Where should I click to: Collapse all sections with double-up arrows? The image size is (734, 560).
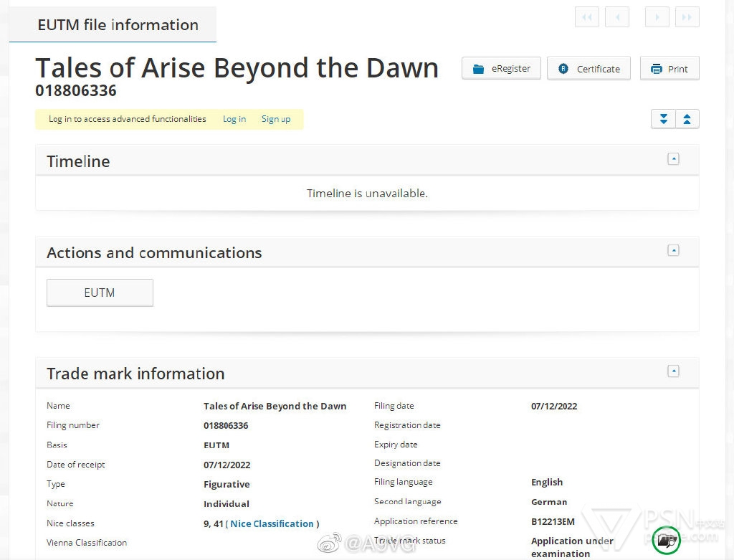(687, 119)
